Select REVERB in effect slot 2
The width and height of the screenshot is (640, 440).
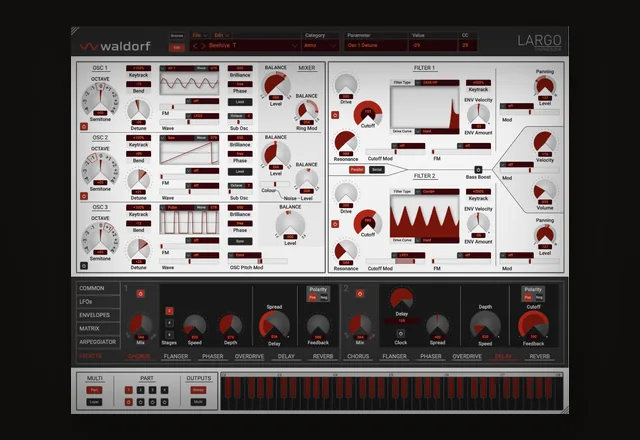pyautogui.click(x=540, y=356)
